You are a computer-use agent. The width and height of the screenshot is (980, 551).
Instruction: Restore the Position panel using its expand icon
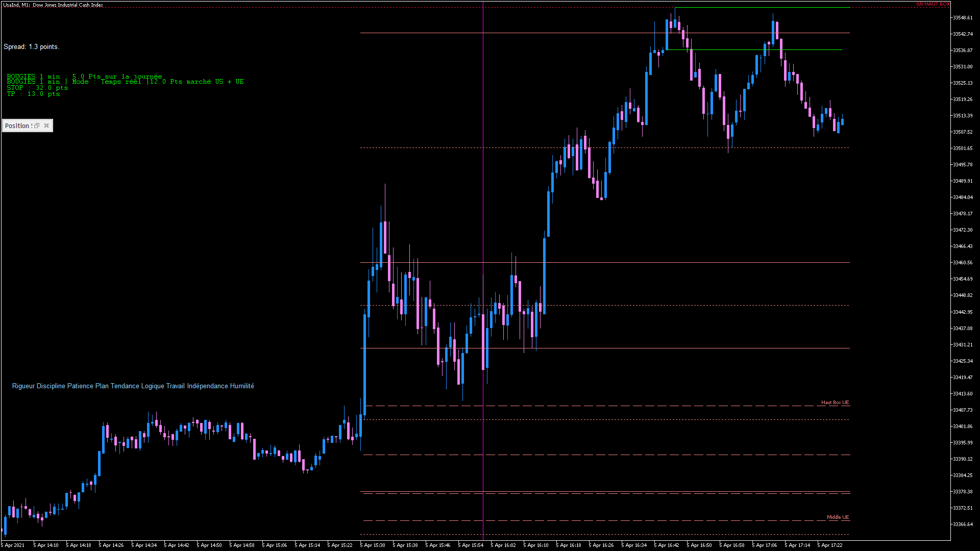coord(37,126)
